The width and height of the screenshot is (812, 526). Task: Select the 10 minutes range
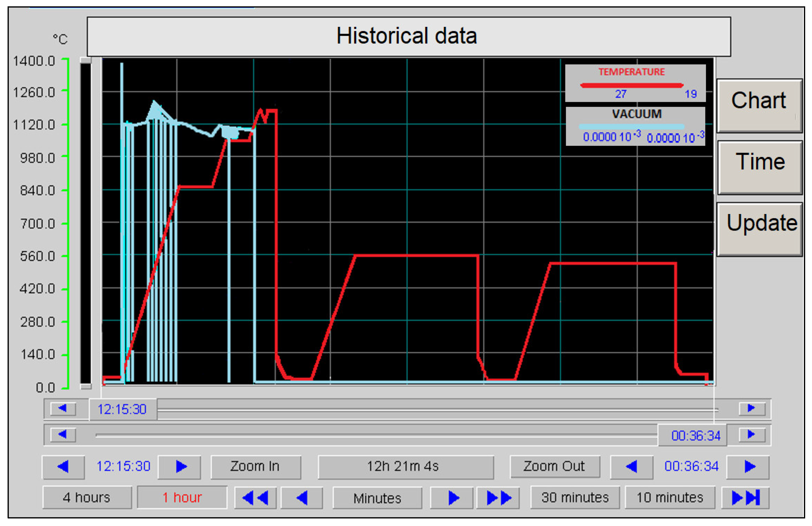click(x=670, y=498)
